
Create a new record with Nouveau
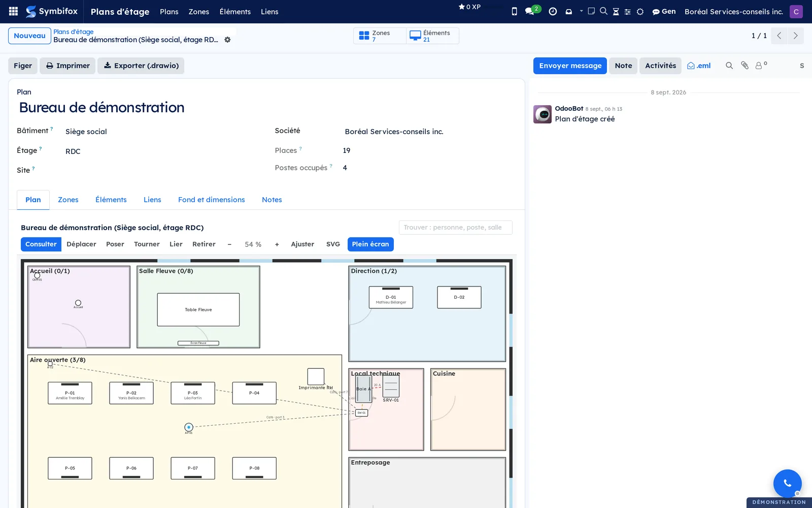pyautogui.click(x=29, y=36)
